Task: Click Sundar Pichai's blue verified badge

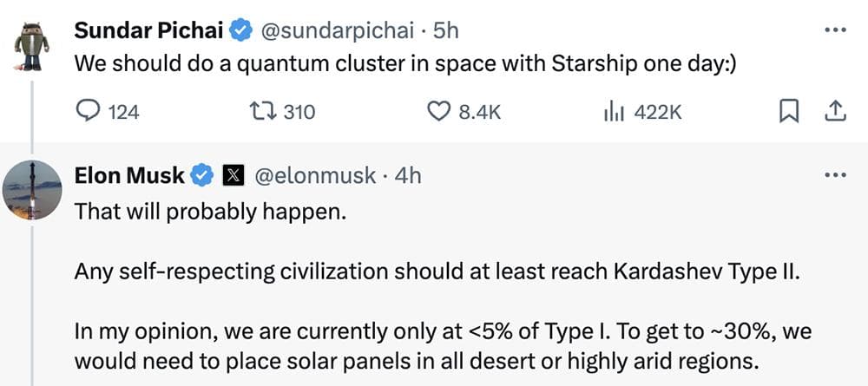Action: point(241,30)
